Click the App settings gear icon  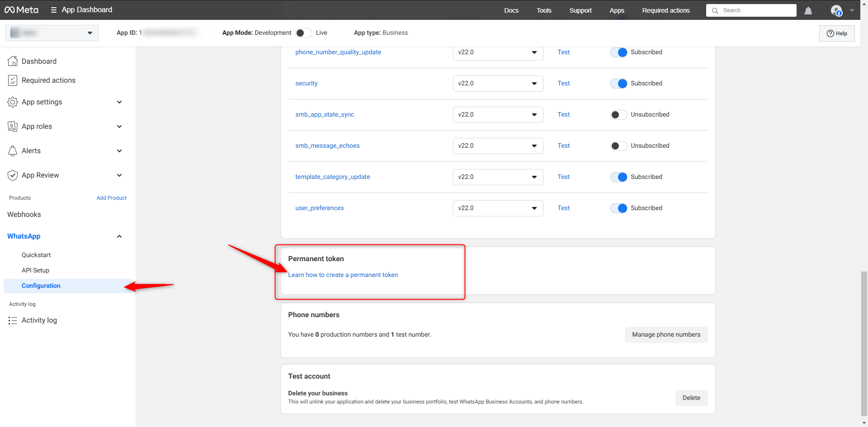coord(13,102)
